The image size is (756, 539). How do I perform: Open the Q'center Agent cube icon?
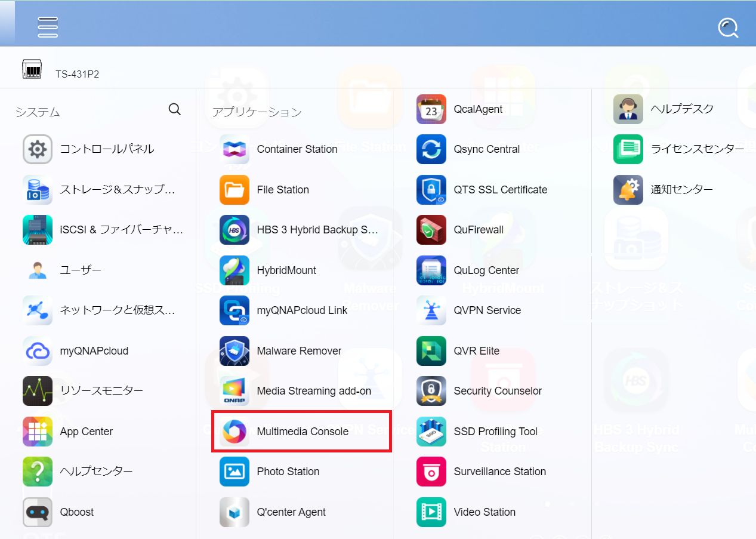(234, 512)
